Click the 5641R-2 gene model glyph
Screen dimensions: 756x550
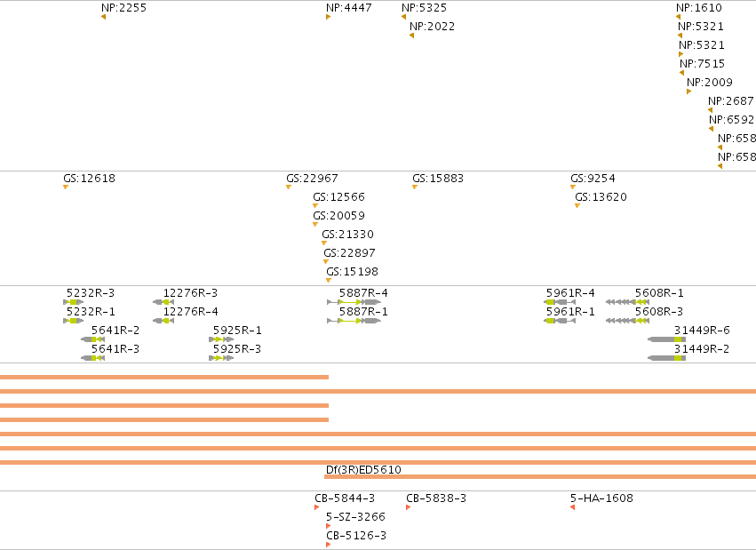[x=93, y=339]
